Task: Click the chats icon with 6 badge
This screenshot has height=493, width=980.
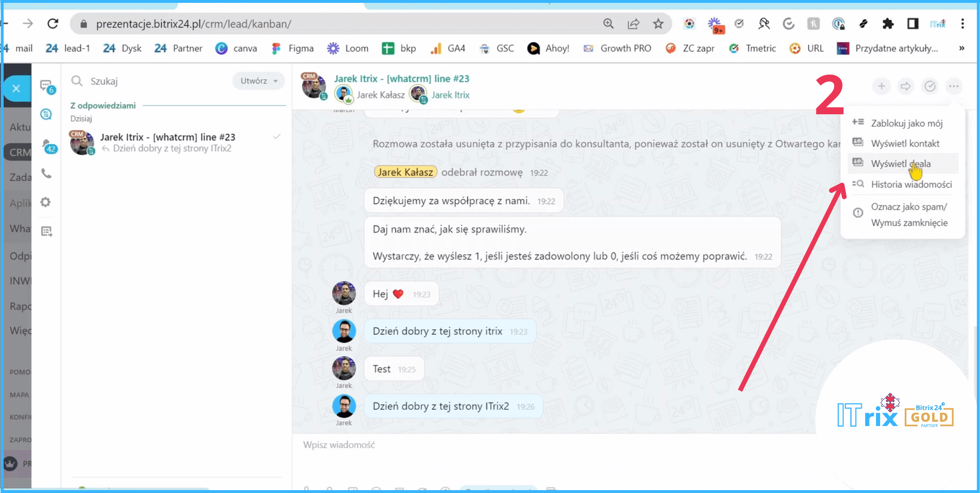Action: pos(47,87)
